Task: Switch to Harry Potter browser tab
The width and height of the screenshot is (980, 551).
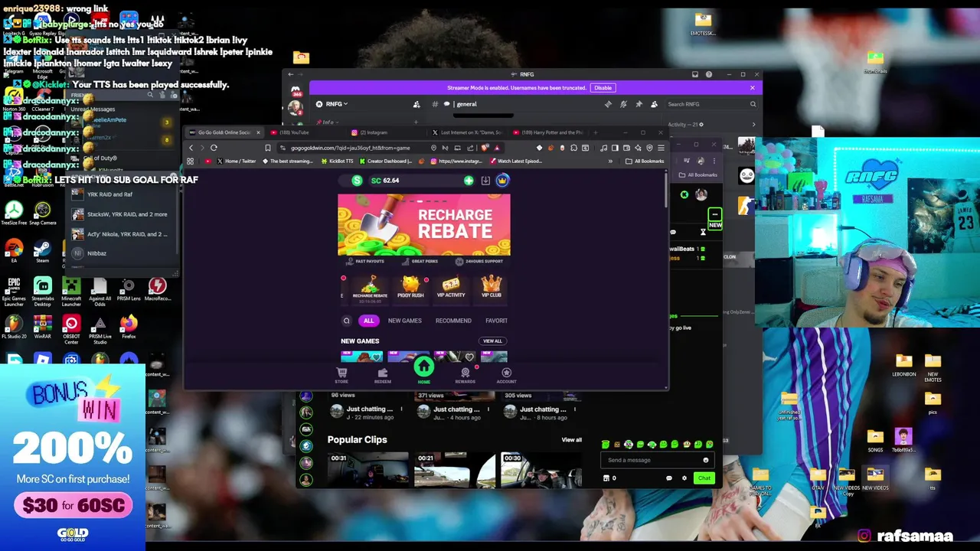Action: pos(549,132)
